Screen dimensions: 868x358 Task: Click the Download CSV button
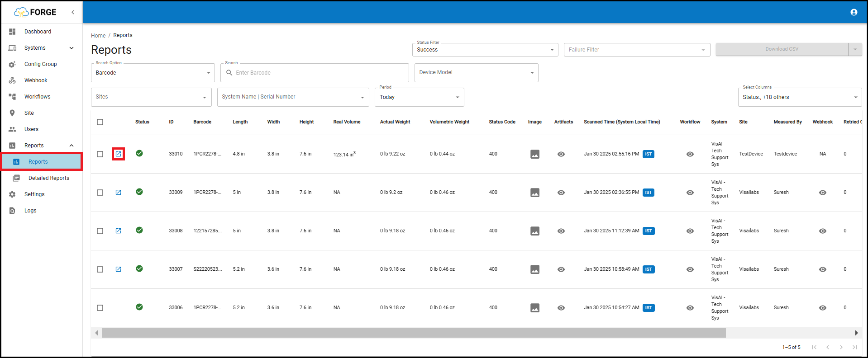click(782, 49)
